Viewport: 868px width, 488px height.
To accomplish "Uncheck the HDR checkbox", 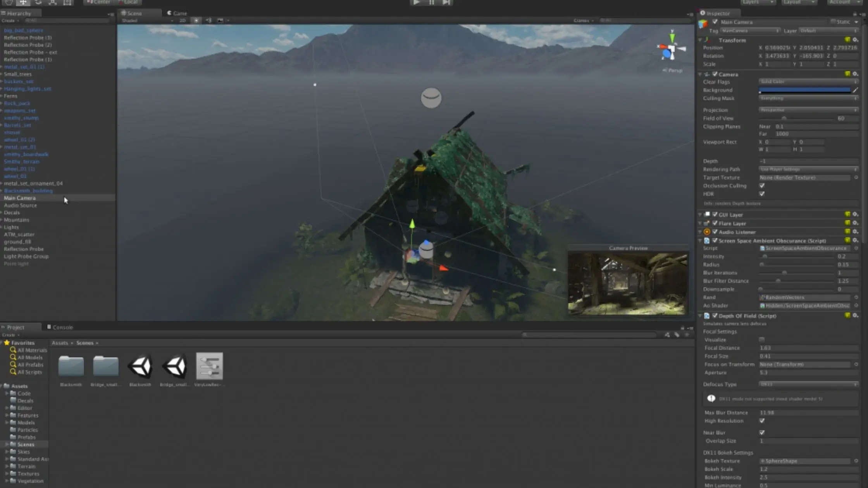I will coord(762,194).
